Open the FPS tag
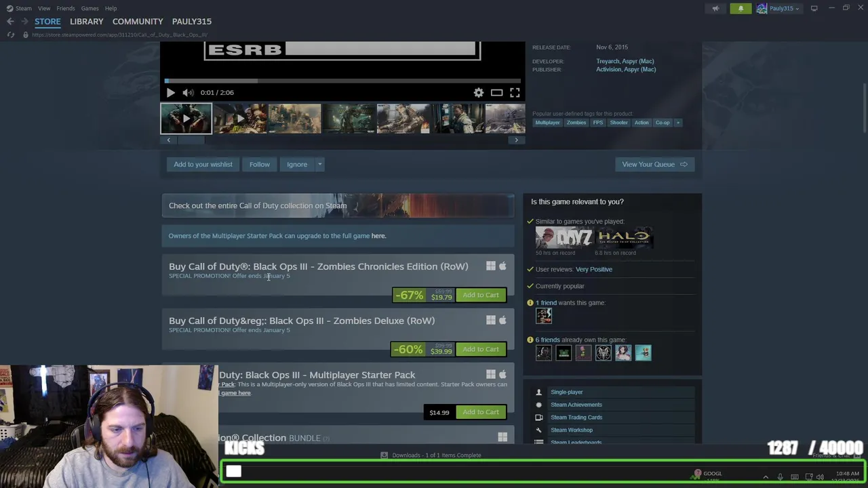 [x=597, y=123]
